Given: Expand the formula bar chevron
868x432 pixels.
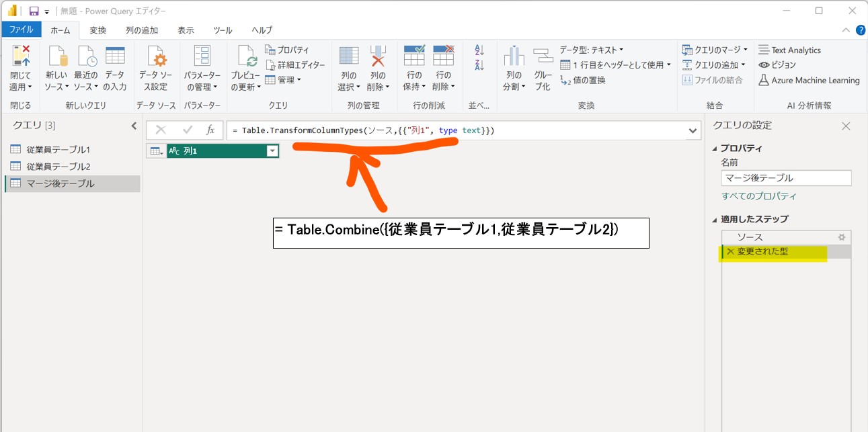Looking at the screenshot, I should click(693, 131).
